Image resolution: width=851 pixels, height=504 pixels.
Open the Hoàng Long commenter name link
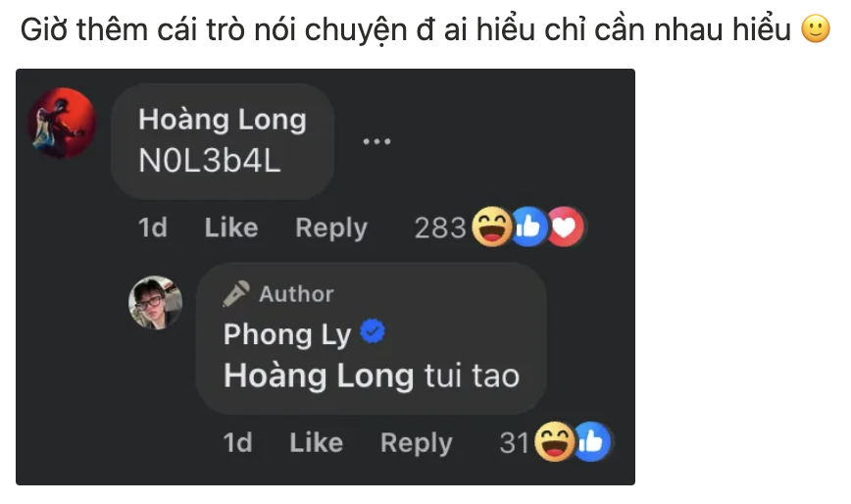[x=223, y=120]
